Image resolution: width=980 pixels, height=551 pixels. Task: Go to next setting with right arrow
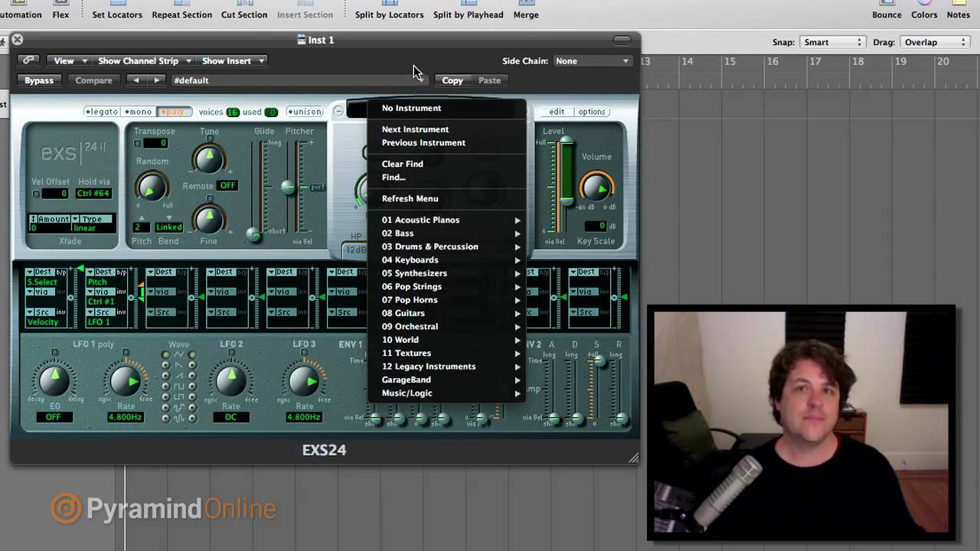(157, 80)
